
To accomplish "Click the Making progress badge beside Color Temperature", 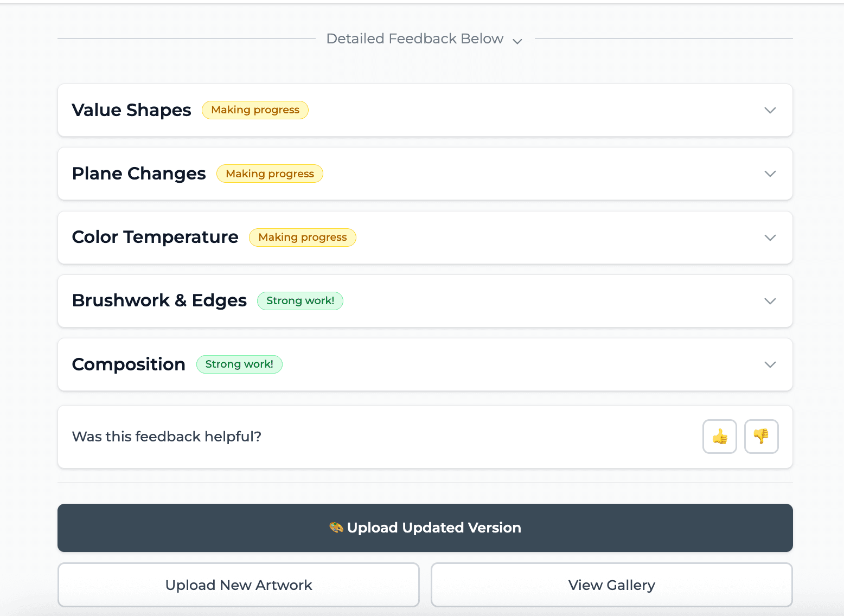I will (x=302, y=237).
